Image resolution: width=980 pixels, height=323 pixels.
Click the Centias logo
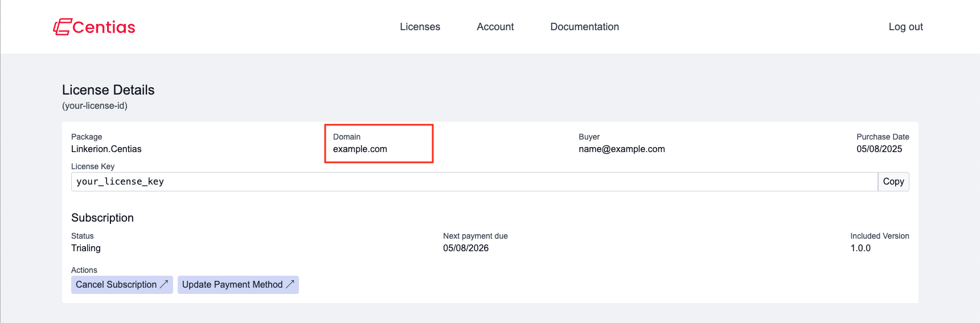[x=95, y=27]
